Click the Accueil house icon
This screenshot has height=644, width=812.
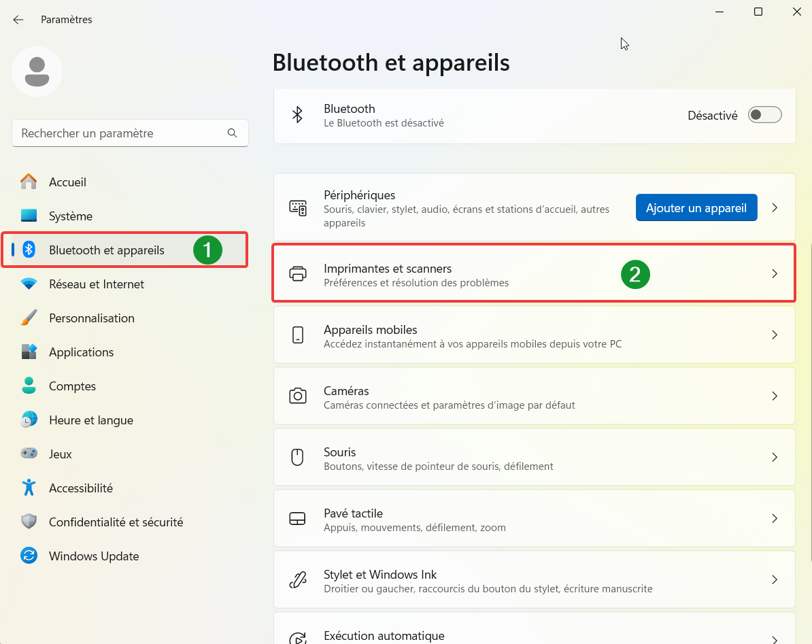[29, 182]
